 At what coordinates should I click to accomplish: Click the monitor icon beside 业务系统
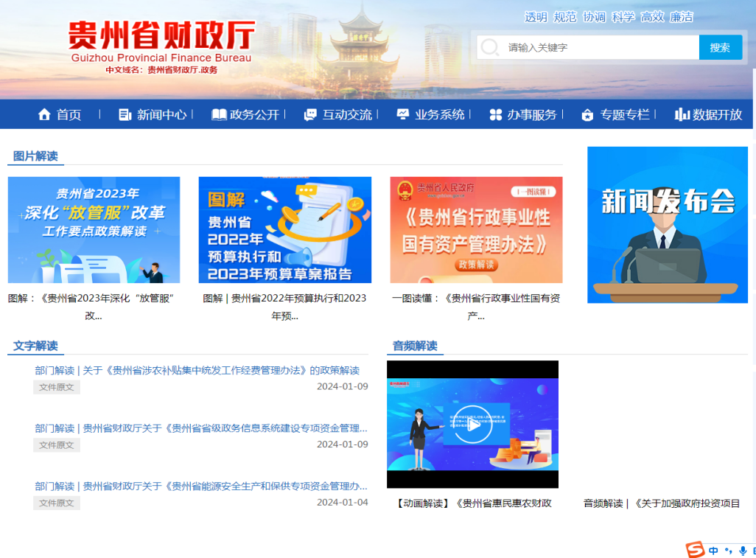coord(402,115)
